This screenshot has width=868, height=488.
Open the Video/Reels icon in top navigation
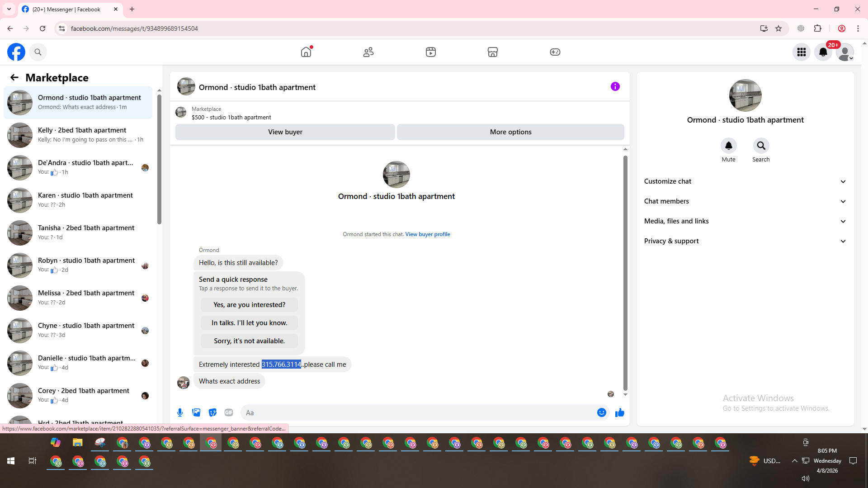(431, 52)
